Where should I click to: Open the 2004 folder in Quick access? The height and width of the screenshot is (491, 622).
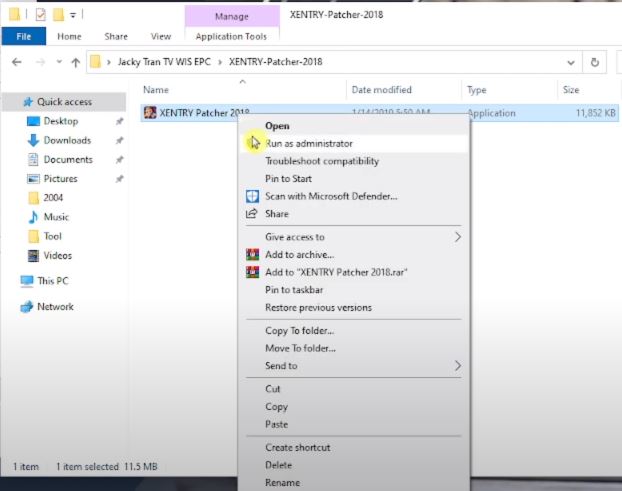pos(53,198)
